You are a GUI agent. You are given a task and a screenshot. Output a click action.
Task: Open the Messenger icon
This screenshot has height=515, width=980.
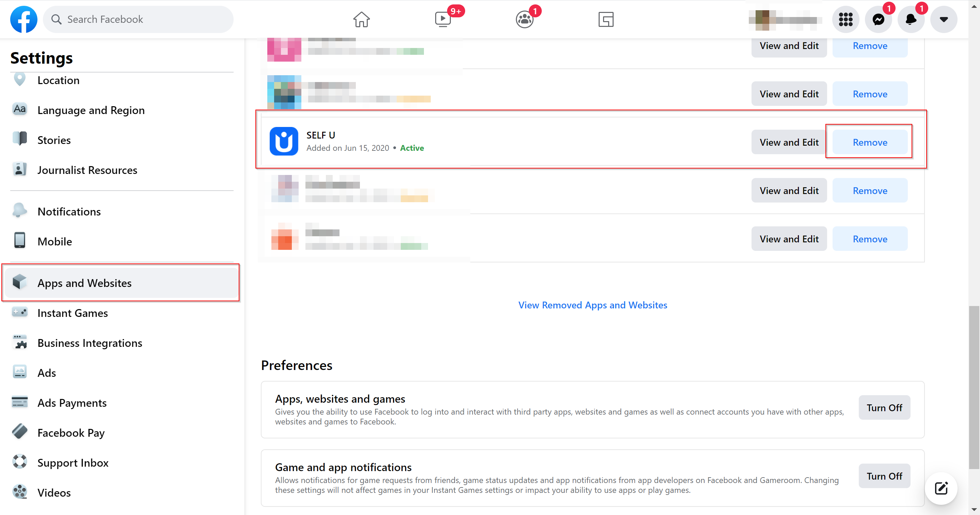click(878, 19)
